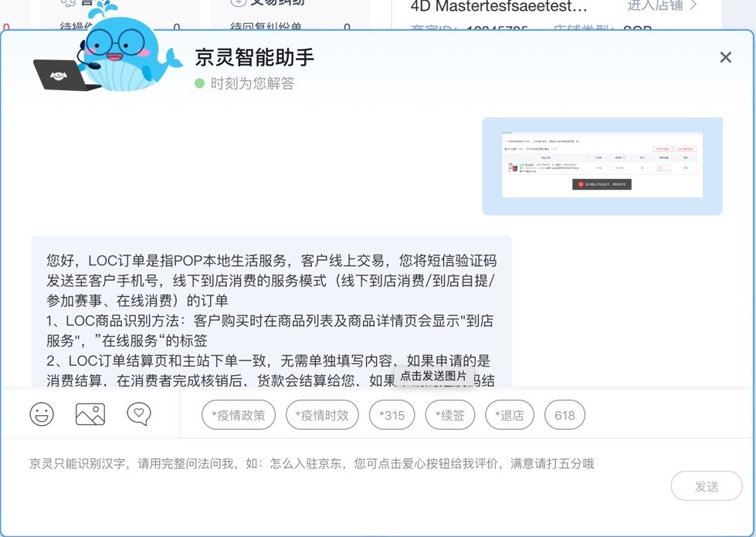Screen dimensions: 756x537
Task: Focus the message input text area
Action: point(337,486)
